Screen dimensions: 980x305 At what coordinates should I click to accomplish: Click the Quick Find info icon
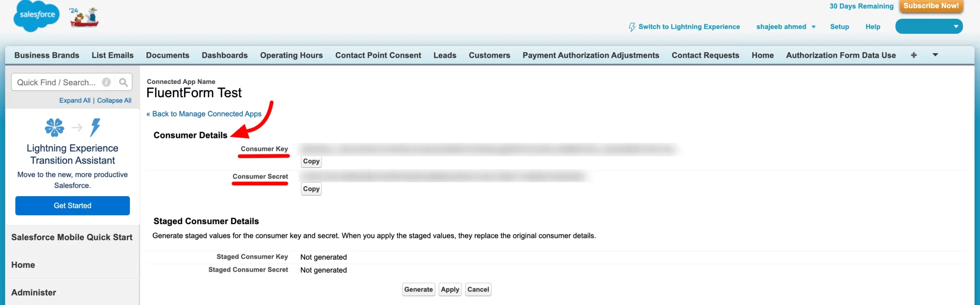[106, 82]
